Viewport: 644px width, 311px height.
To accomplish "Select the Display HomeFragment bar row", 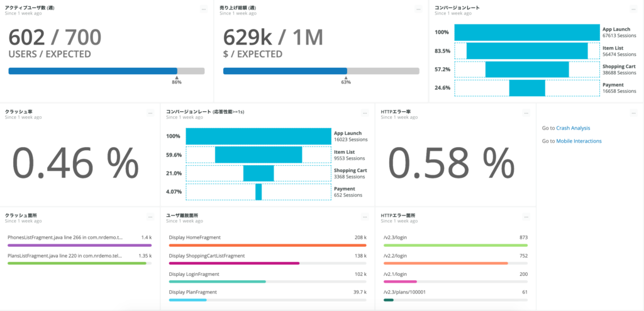I will [267, 241].
